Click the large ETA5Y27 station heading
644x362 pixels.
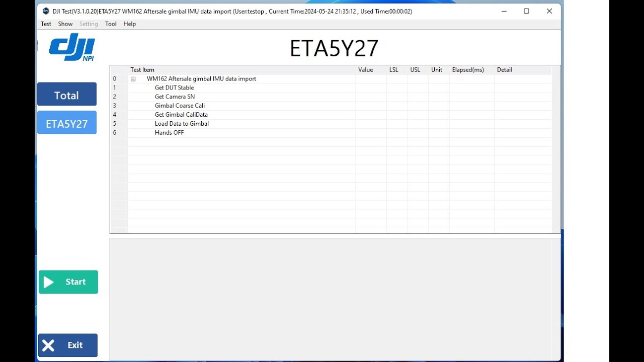tap(334, 48)
